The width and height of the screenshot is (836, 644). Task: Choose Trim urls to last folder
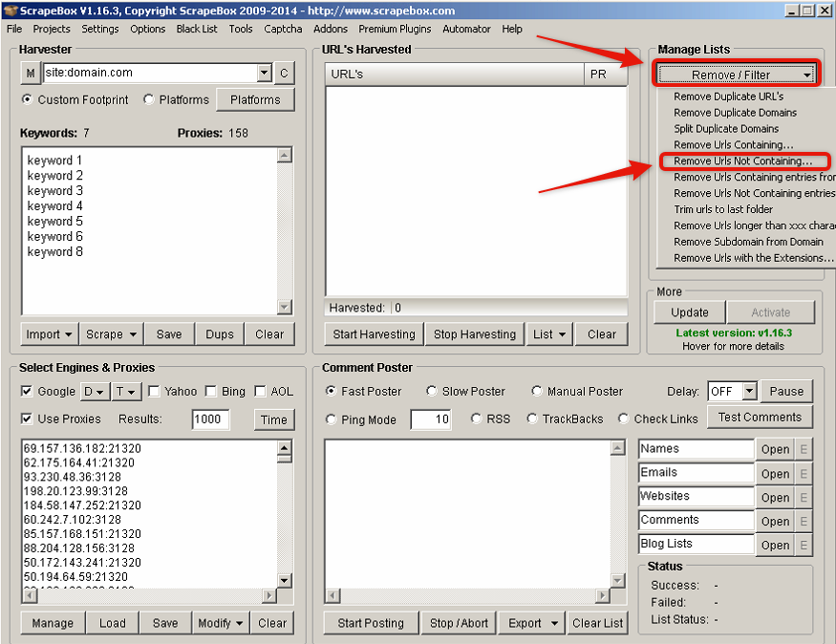pos(723,209)
